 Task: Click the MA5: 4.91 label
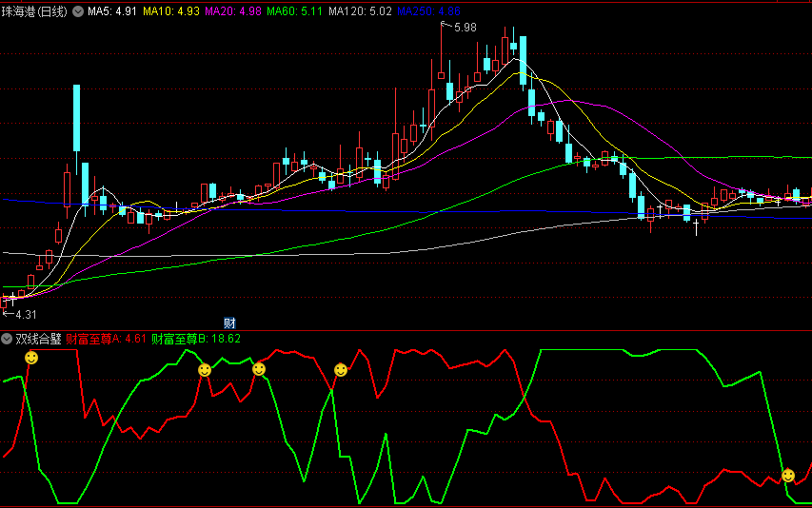pyautogui.click(x=112, y=11)
